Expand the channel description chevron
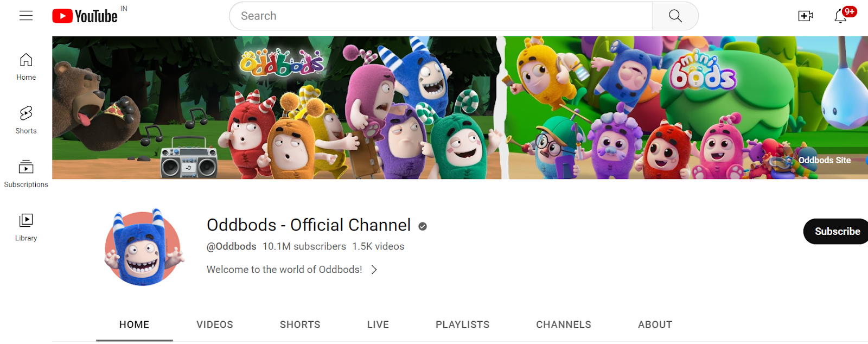 pyautogui.click(x=374, y=270)
